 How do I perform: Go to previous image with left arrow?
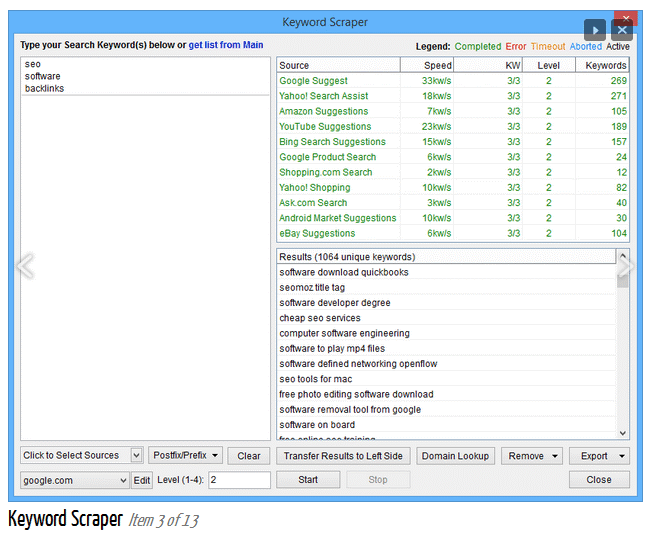(x=26, y=266)
